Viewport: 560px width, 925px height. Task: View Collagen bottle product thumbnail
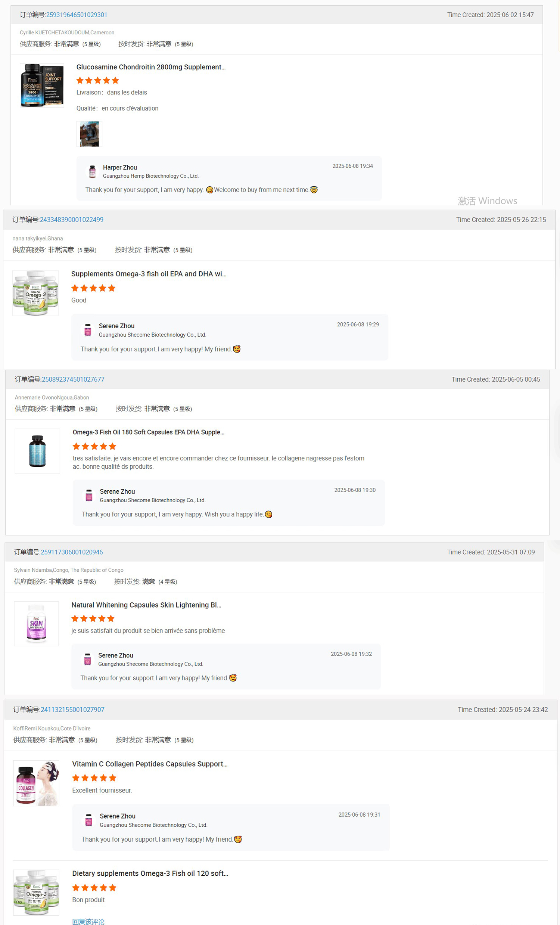point(36,782)
